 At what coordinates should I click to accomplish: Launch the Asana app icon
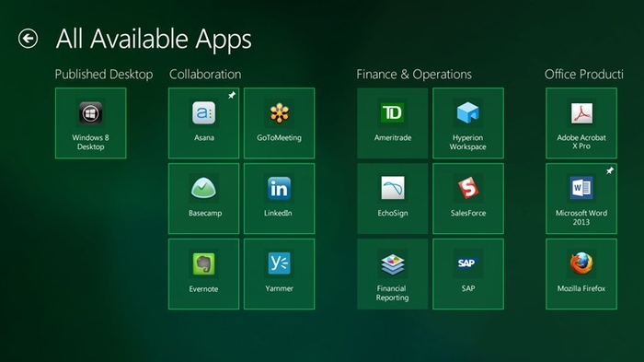click(203, 112)
